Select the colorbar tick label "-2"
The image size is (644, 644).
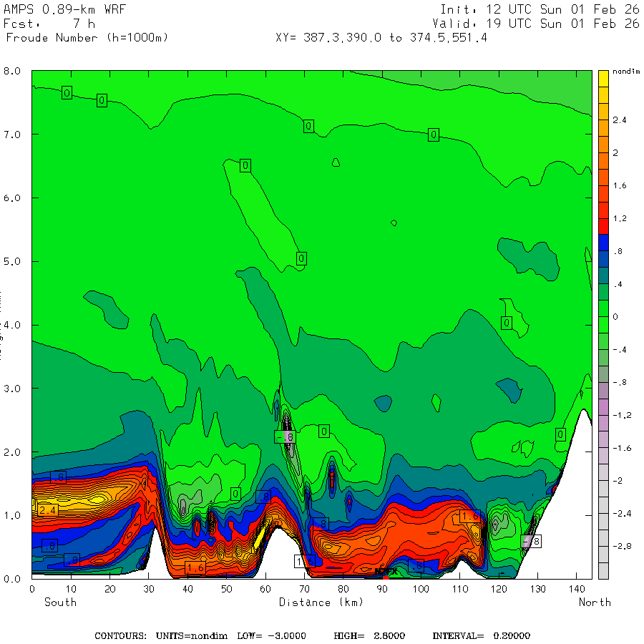click(618, 481)
